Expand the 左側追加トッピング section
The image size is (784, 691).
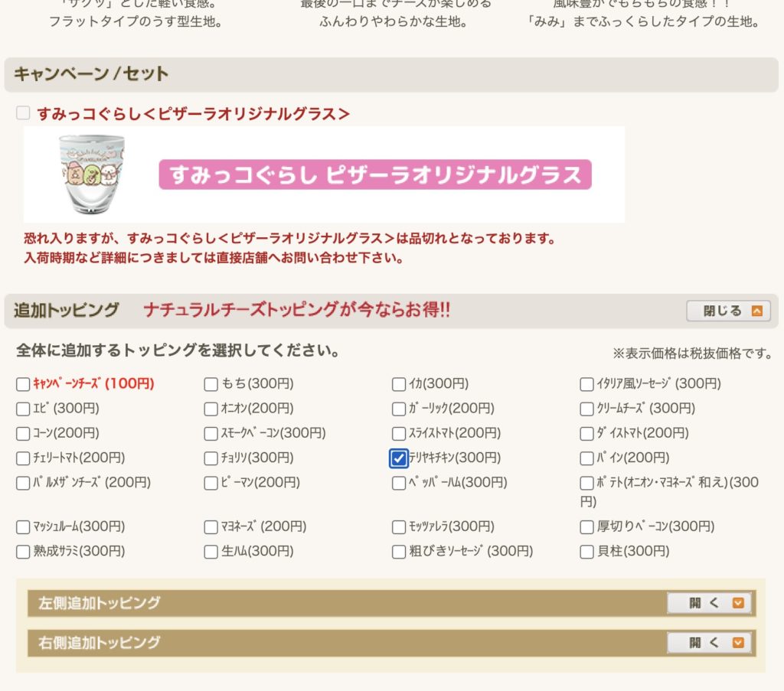pyautogui.click(x=708, y=603)
